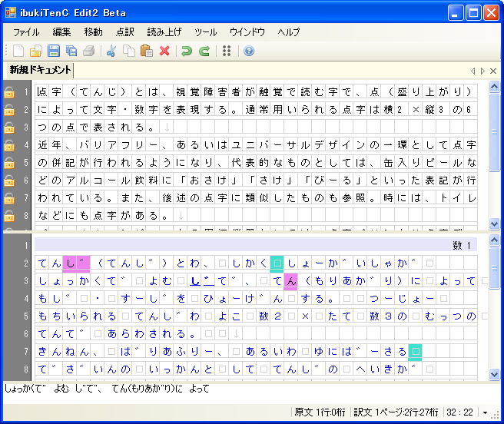Open the ヘルプ menu
The image size is (504, 424).
[x=289, y=32]
